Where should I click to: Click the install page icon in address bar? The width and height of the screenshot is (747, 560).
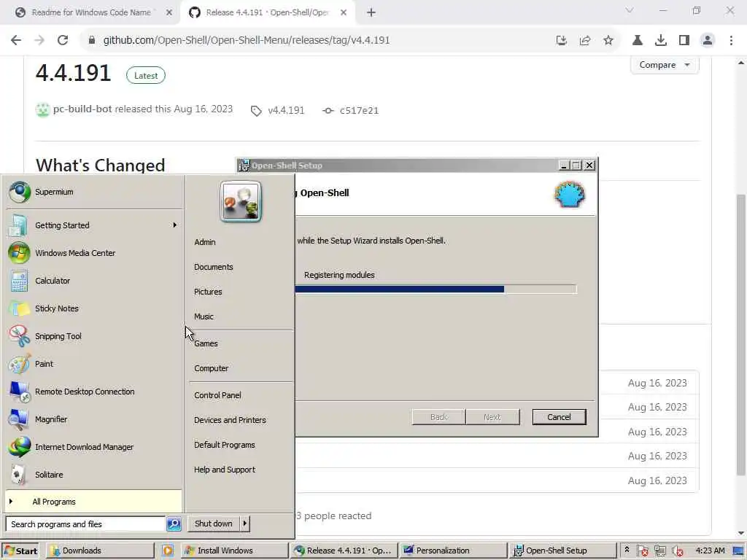(x=562, y=40)
